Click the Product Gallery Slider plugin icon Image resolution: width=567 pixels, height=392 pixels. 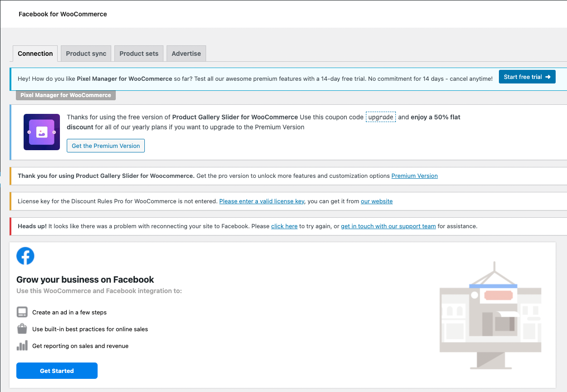click(x=42, y=132)
